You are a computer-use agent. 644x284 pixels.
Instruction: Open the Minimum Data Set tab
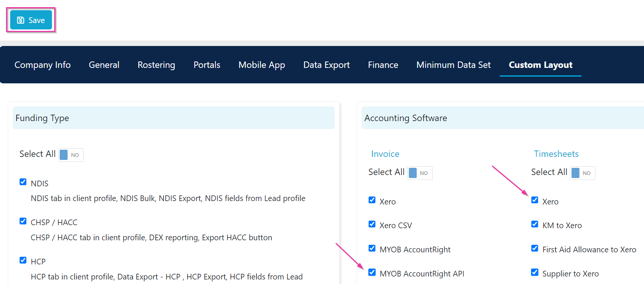point(453,65)
